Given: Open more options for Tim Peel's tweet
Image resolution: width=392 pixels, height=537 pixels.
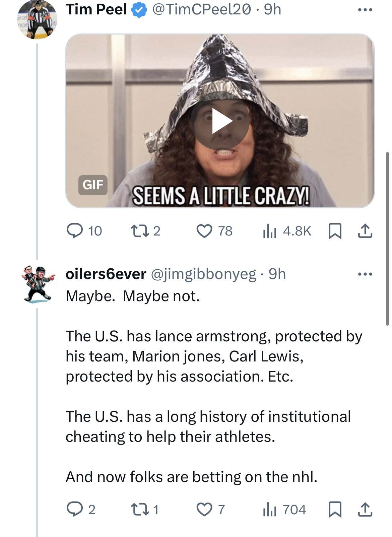Looking at the screenshot, I should 365,10.
